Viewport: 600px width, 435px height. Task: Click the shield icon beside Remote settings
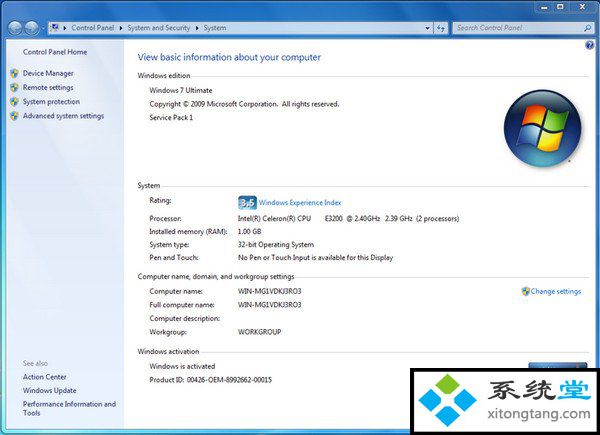click(14, 87)
